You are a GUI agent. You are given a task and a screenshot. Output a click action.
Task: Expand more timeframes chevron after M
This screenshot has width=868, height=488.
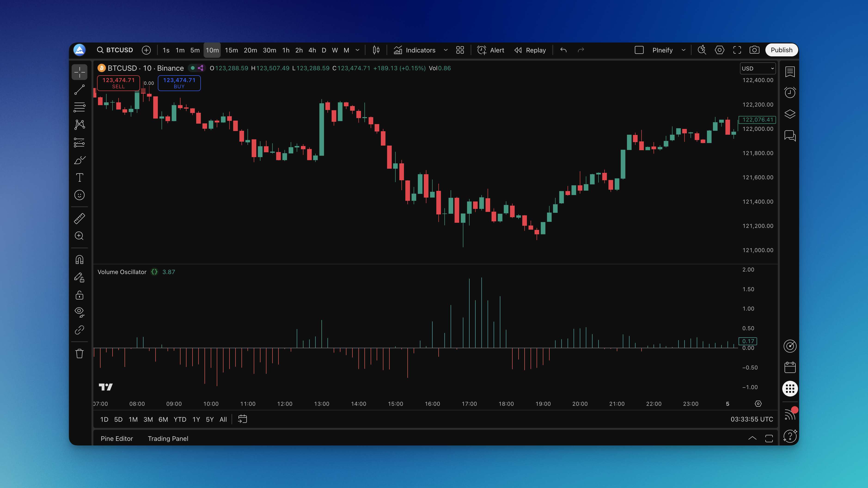tap(358, 50)
